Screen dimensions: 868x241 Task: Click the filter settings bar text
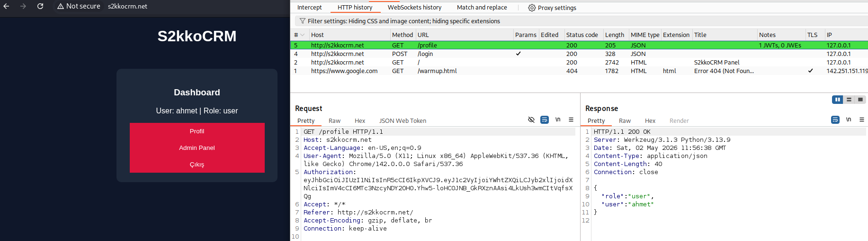point(403,21)
